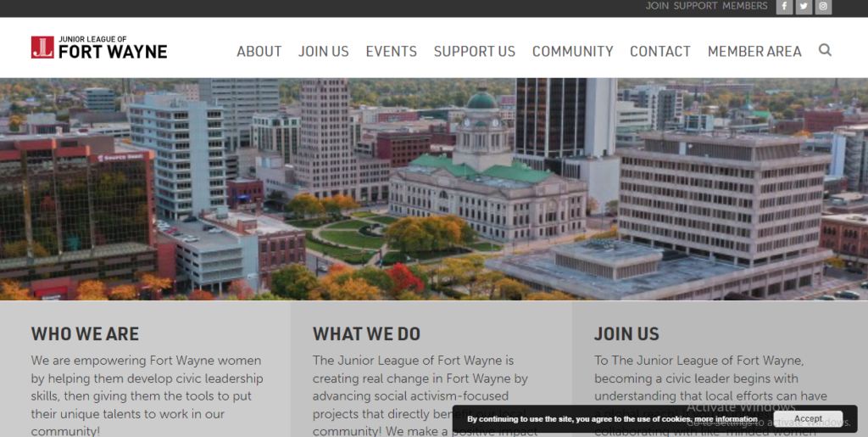Click the downtown Fort Wayne hero image

[x=434, y=189]
